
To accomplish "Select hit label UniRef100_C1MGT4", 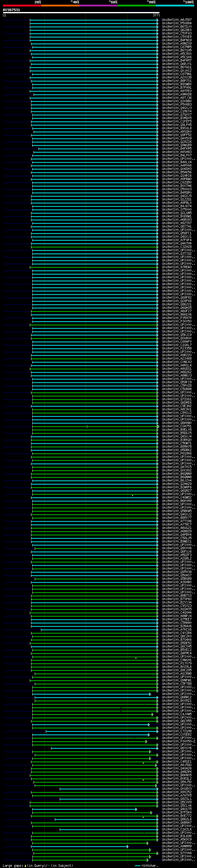I will click(177, 111).
